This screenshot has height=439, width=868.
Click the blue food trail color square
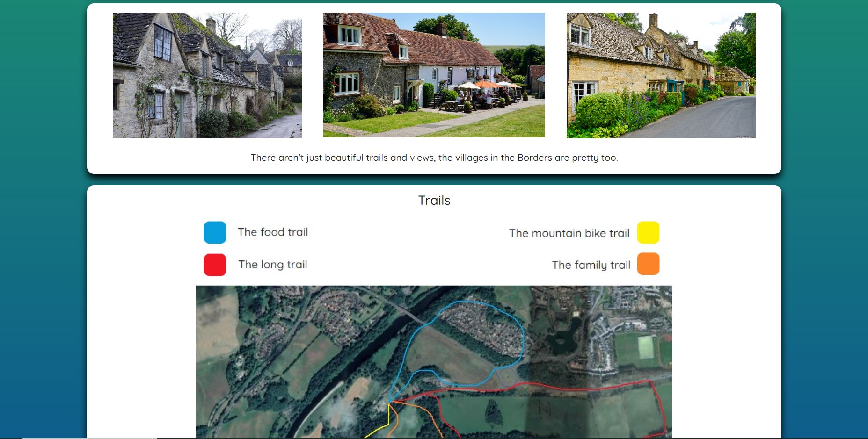coord(215,232)
